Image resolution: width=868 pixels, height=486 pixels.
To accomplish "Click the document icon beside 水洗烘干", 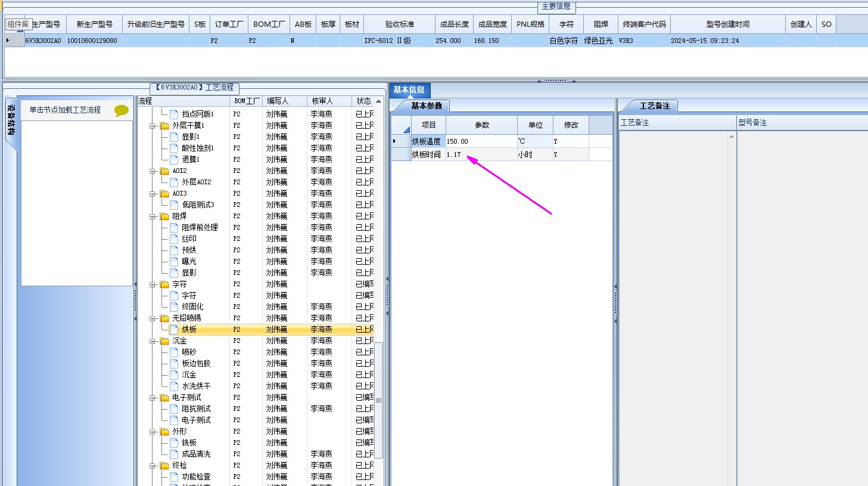I will 174,386.
